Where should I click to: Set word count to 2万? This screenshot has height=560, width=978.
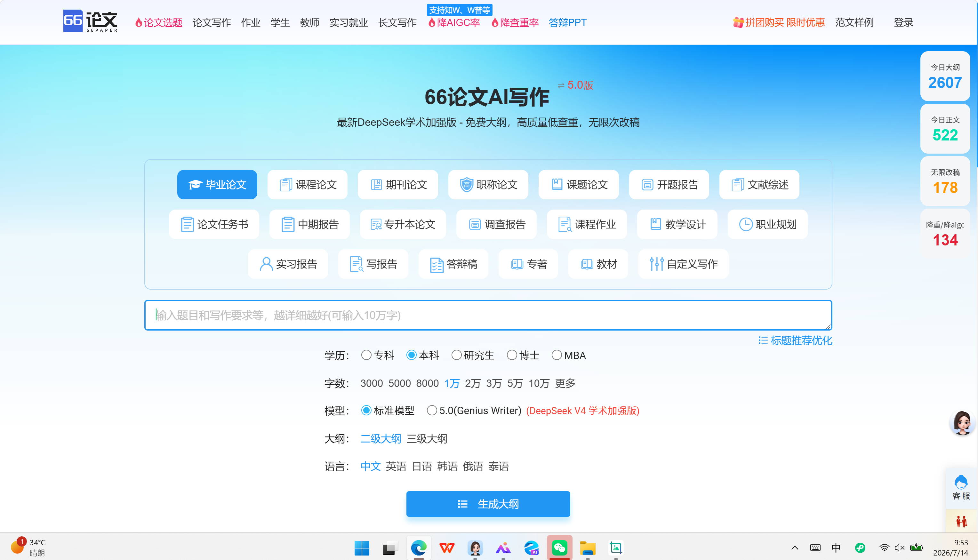click(x=473, y=383)
